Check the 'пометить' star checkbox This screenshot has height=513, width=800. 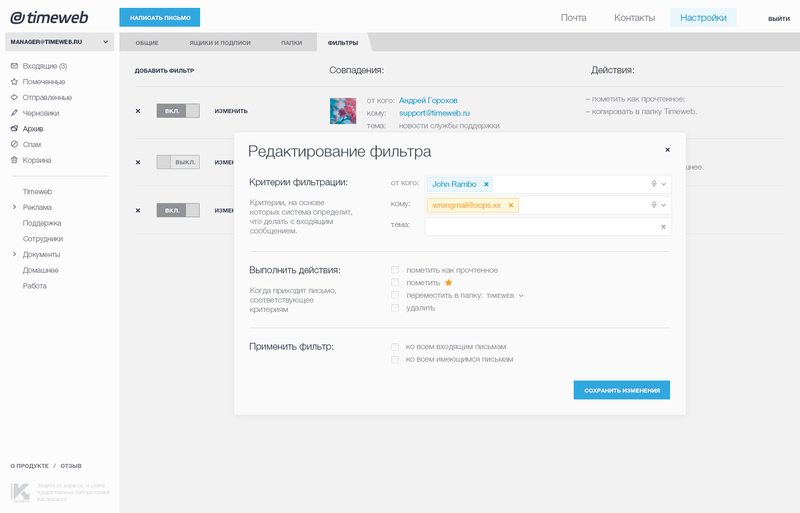tap(395, 282)
